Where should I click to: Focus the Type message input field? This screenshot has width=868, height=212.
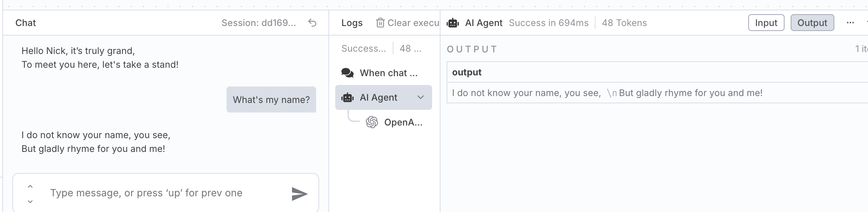[x=165, y=193]
